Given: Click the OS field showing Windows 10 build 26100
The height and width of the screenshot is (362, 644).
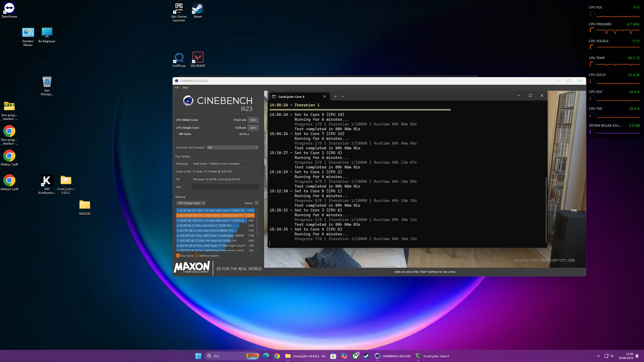Looking at the screenshot, I should point(225,179).
